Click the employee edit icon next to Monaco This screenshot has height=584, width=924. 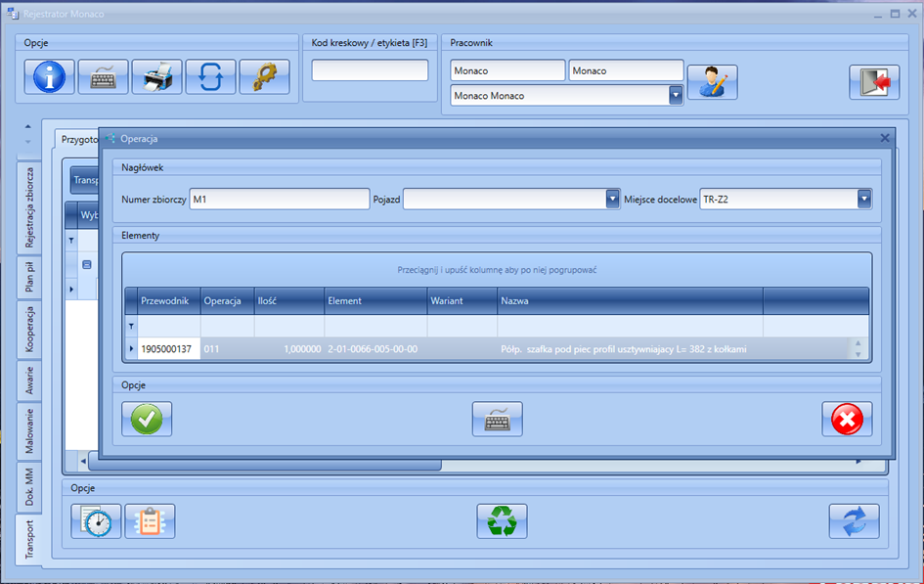(x=712, y=82)
